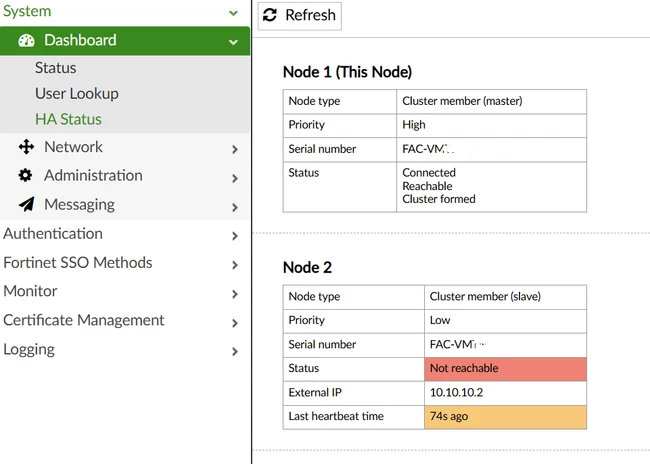Click 'Cluster formed' status text
The width and height of the screenshot is (650, 464).
tap(439, 199)
